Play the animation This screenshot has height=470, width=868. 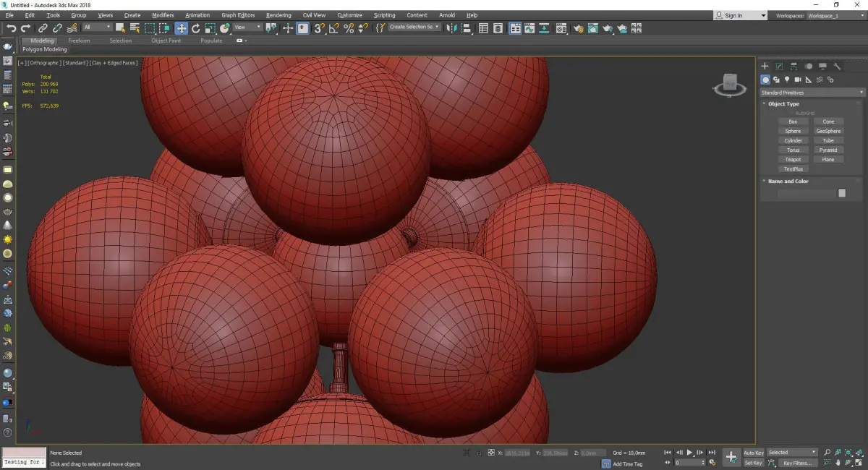click(689, 452)
